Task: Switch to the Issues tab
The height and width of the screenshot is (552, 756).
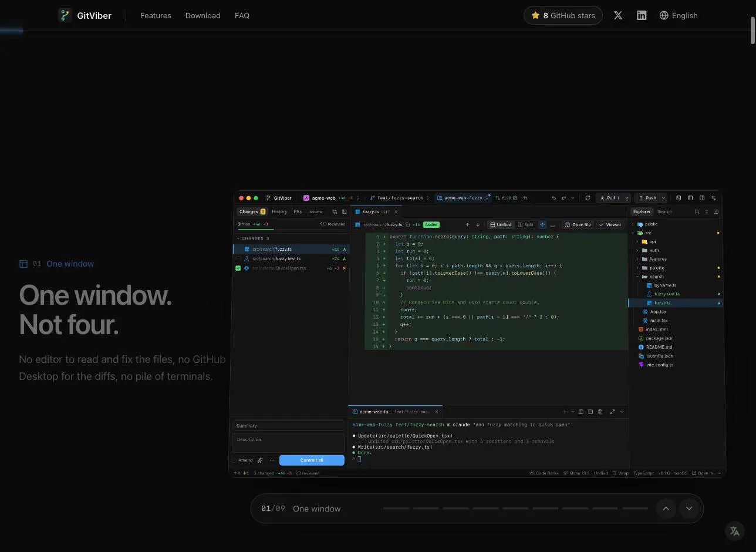Action: point(315,212)
